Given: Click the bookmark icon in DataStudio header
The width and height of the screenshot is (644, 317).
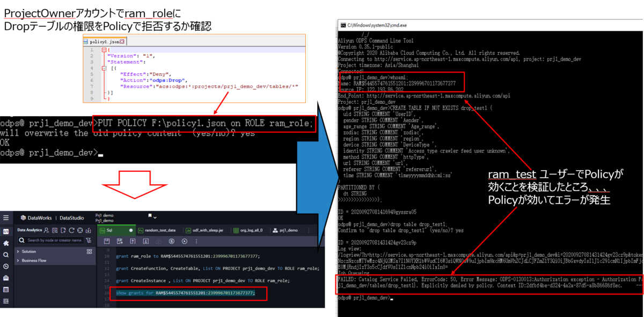Looking at the screenshot, I should pos(150,216).
